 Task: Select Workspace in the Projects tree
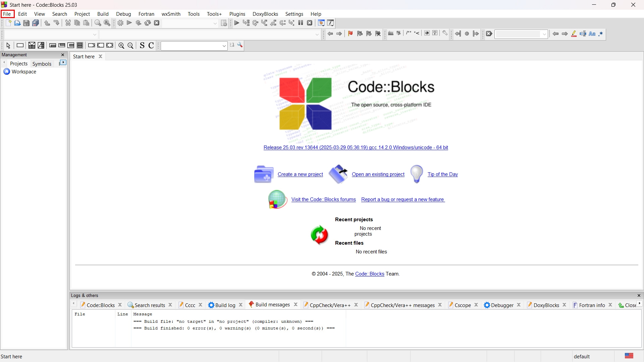[24, 72]
